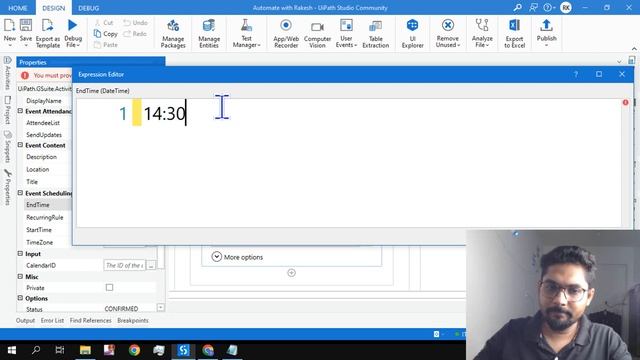640x360 pixels.
Task: Select the RecurringRule property row
Action: [44, 218]
